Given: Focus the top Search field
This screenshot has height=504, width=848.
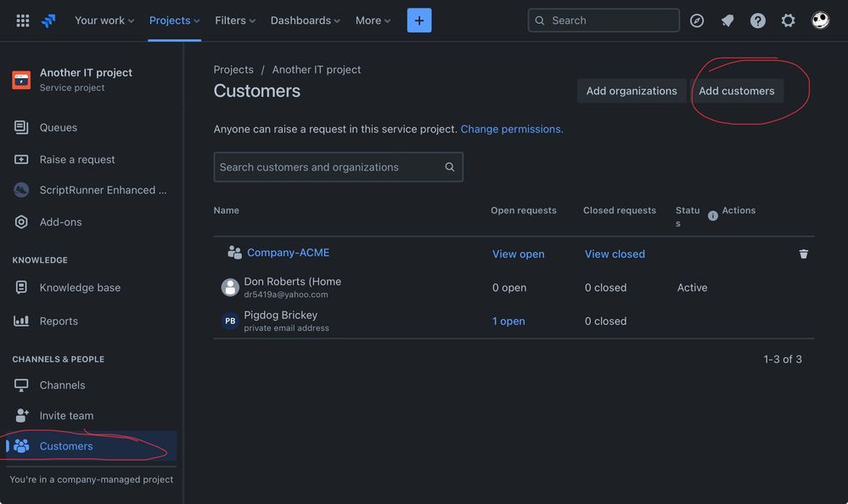Looking at the screenshot, I should (604, 20).
